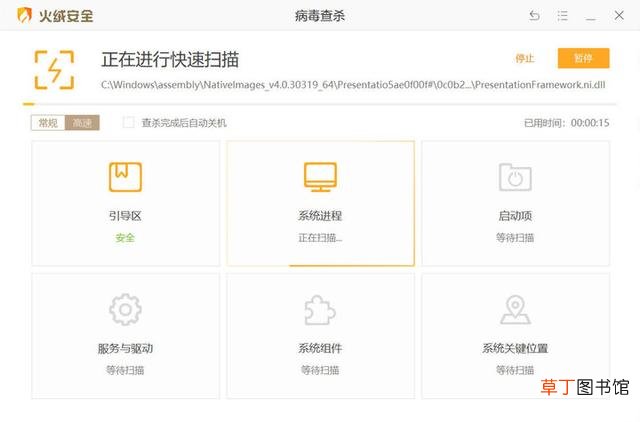Image resolution: width=640 pixels, height=422 pixels.
Task: Click the 启动项 card label
Action: [515, 215]
